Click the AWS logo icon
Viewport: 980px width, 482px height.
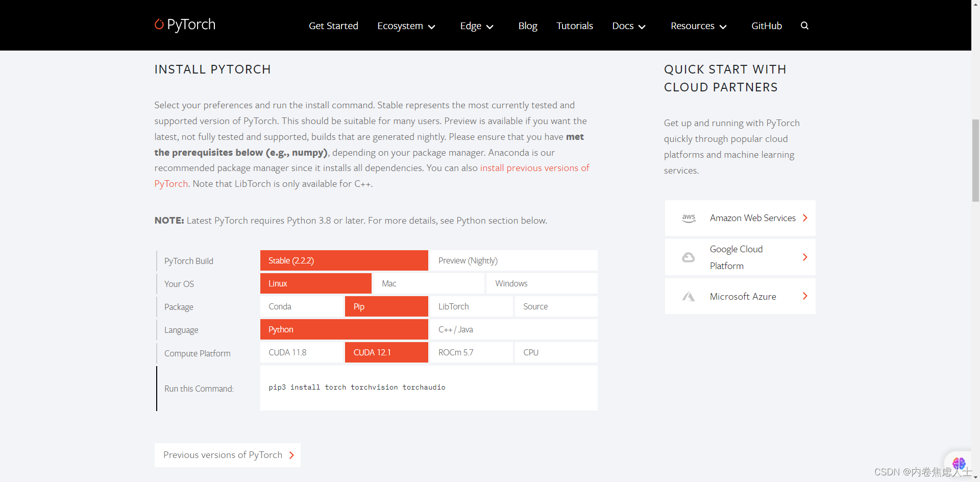(689, 218)
